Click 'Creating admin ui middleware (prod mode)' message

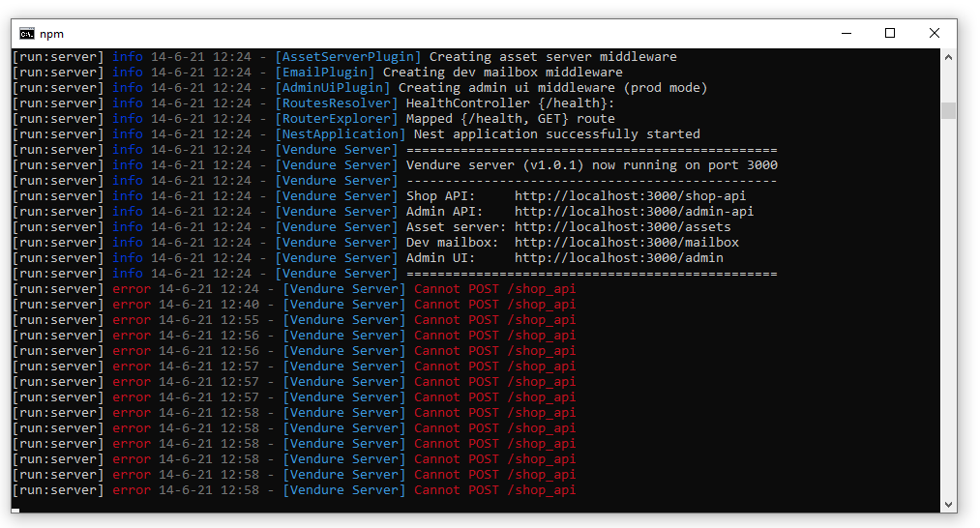tap(552, 88)
